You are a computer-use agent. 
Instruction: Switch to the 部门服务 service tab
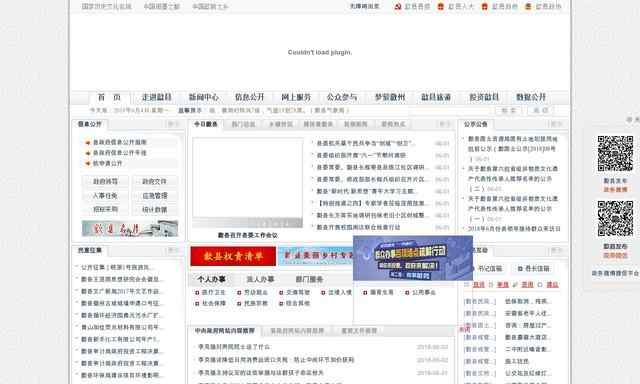(309, 279)
